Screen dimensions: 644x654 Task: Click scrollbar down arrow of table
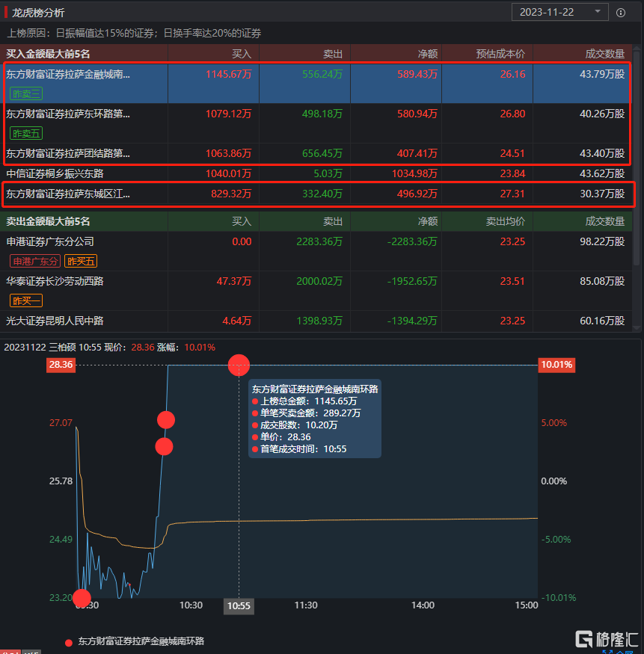637,328
